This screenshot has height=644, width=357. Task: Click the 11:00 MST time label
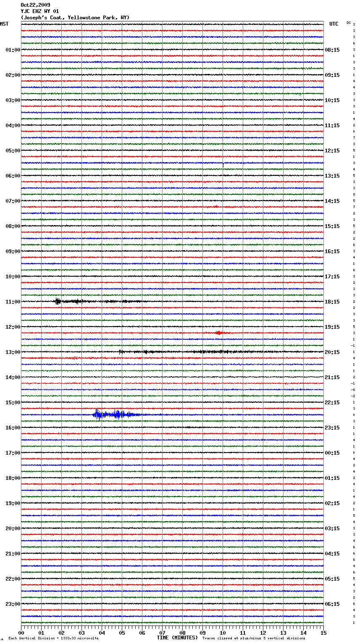[13, 302]
